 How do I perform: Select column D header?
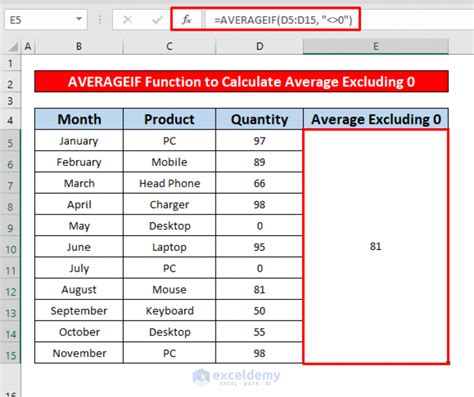pos(259,46)
